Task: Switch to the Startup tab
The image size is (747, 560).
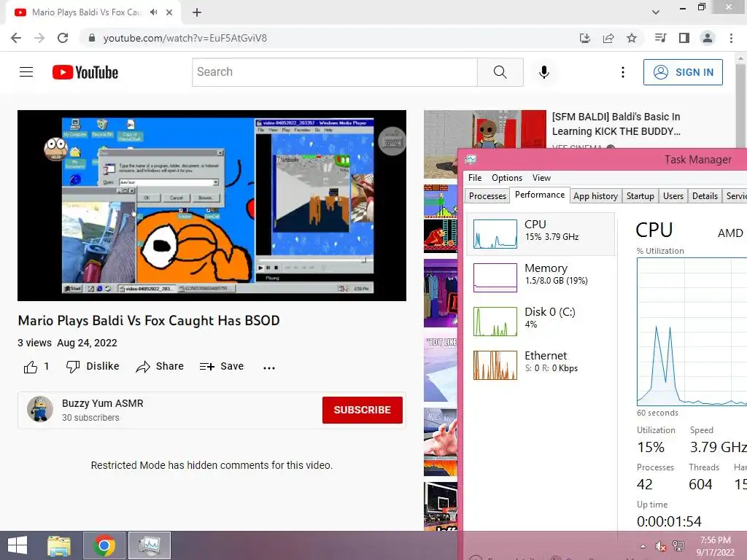Action: (x=640, y=195)
